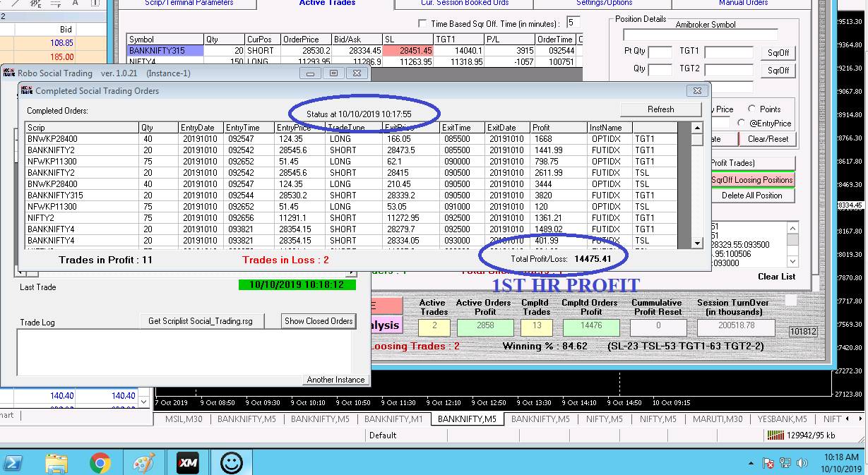Click the red SL cell 28451.45
This screenshot has width=868, height=475.
(408, 51)
